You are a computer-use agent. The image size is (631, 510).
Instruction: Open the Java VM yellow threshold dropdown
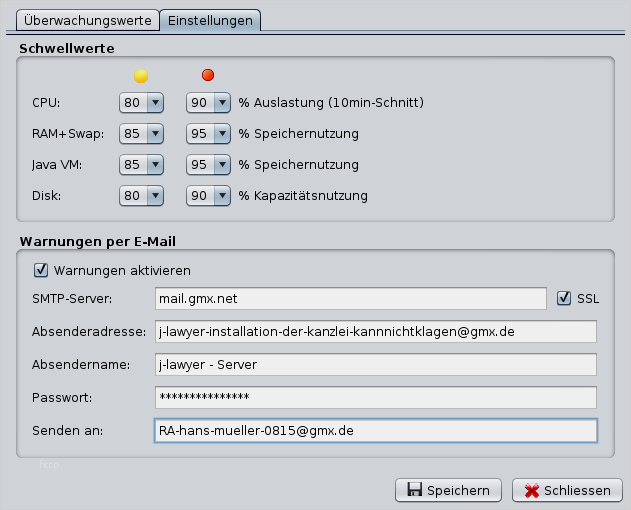[x=141, y=164]
